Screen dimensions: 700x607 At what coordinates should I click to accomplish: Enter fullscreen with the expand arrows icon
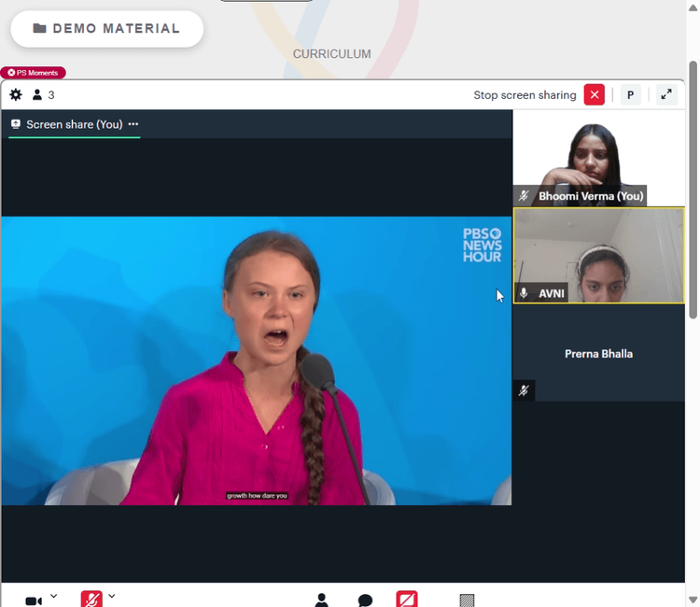666,94
